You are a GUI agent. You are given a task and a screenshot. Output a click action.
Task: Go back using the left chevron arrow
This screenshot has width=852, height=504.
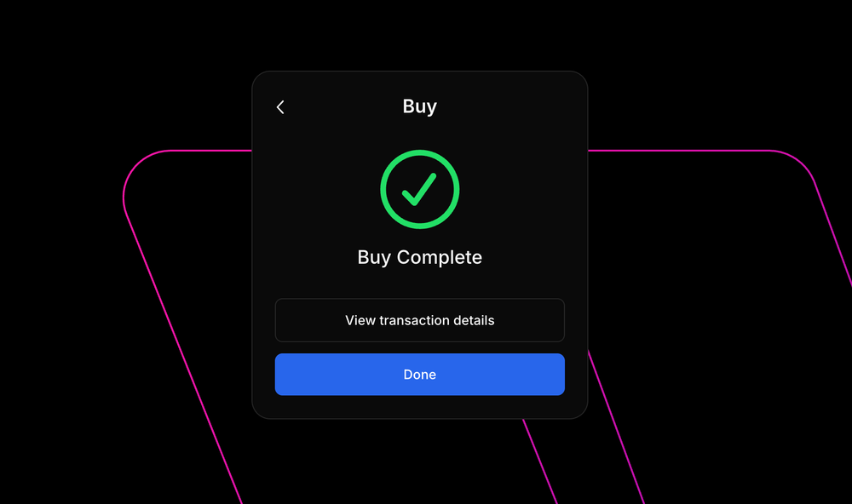click(x=280, y=107)
